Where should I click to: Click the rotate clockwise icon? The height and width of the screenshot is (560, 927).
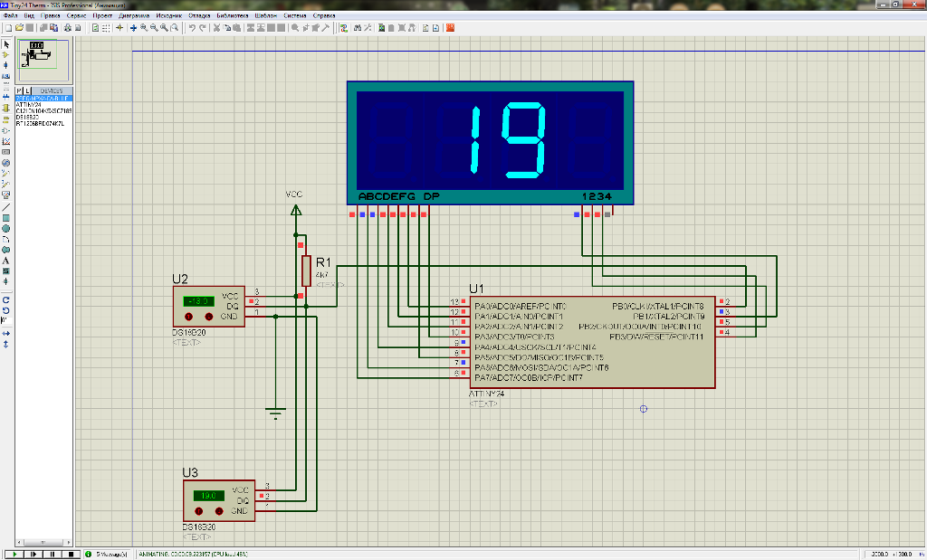(6, 299)
